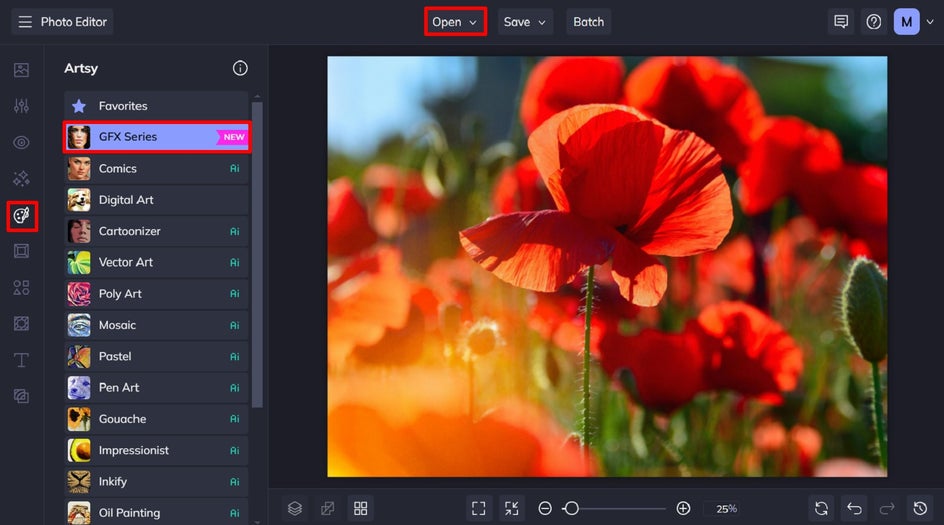Select the Artsy palette sidebar icon
Image resolution: width=944 pixels, height=525 pixels.
[x=22, y=216]
